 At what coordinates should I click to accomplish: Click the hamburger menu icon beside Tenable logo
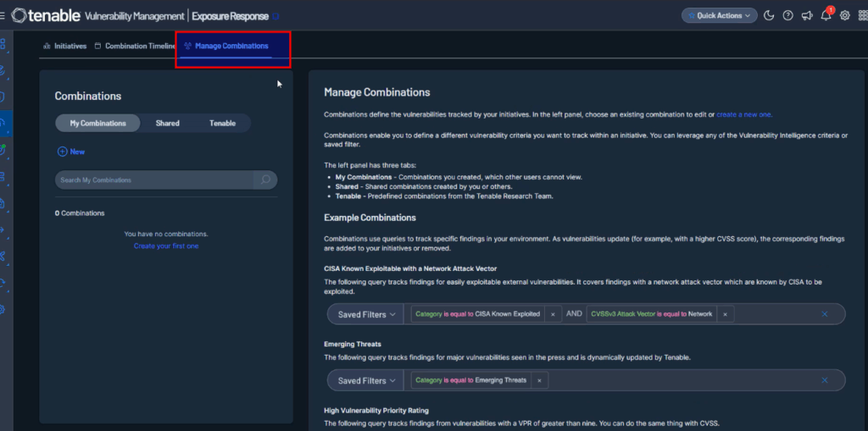pos(3,15)
